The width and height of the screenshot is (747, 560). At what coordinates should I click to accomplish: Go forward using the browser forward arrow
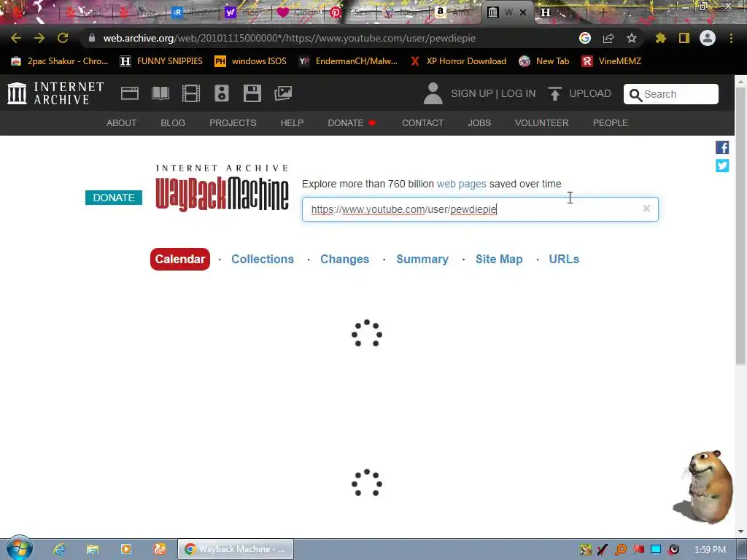pos(39,38)
